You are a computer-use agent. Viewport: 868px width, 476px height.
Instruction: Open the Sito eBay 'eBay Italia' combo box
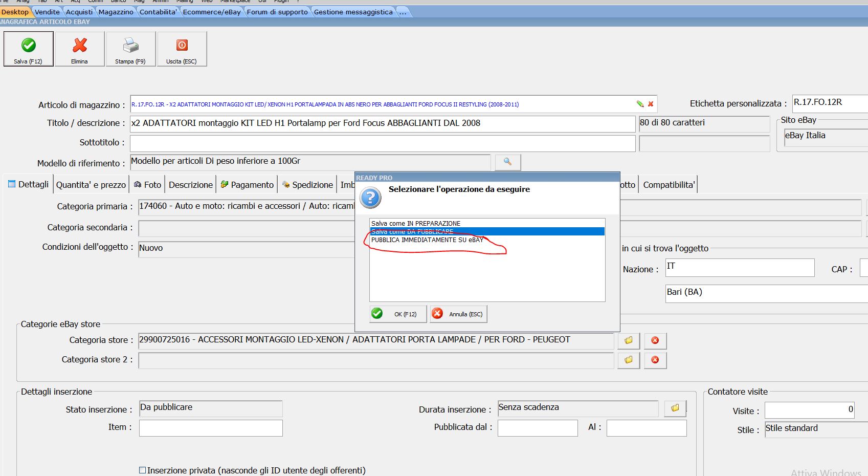click(826, 137)
